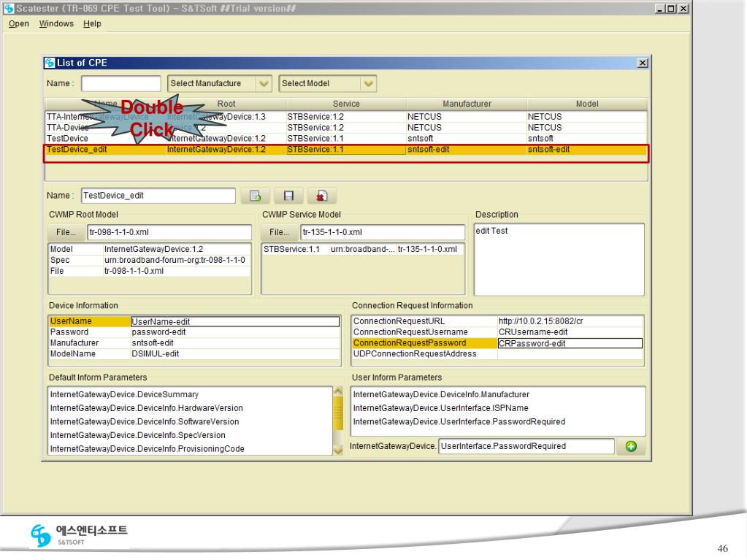Click the CRPassword-edit value field
The width and height of the screenshot is (747, 560).
tap(570, 343)
